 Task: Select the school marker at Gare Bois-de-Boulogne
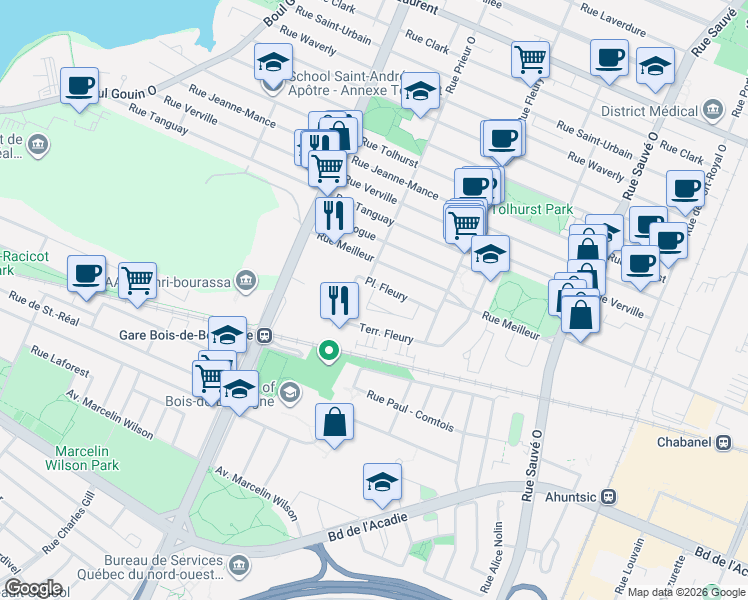(228, 335)
